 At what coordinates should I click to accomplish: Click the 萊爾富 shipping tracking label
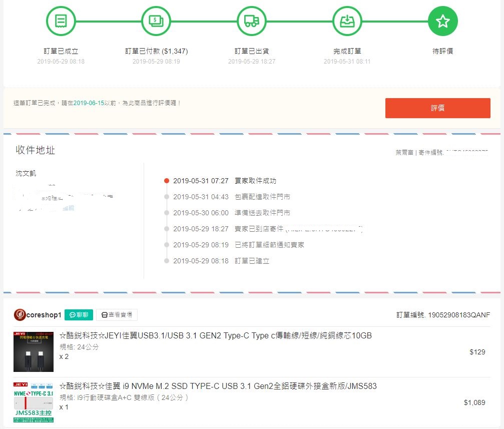coord(404,152)
